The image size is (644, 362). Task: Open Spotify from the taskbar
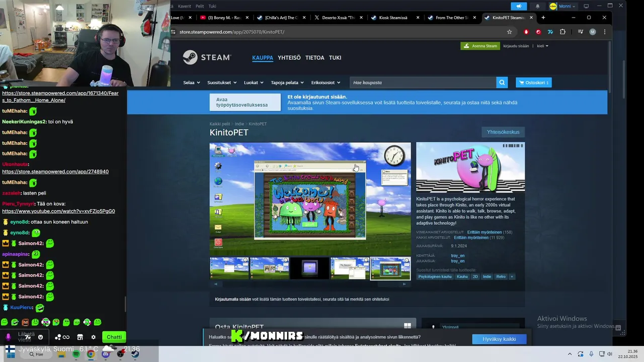76,354
